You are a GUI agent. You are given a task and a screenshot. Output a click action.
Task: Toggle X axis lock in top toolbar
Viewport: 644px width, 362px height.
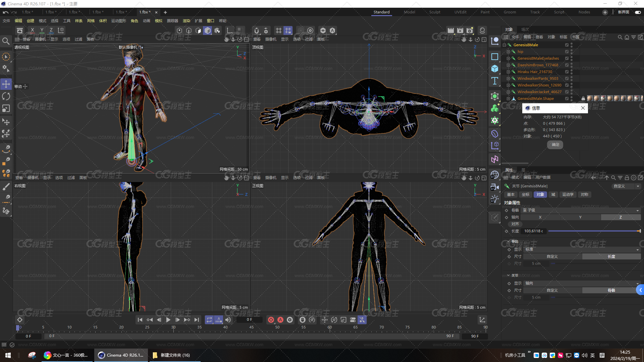click(x=32, y=31)
